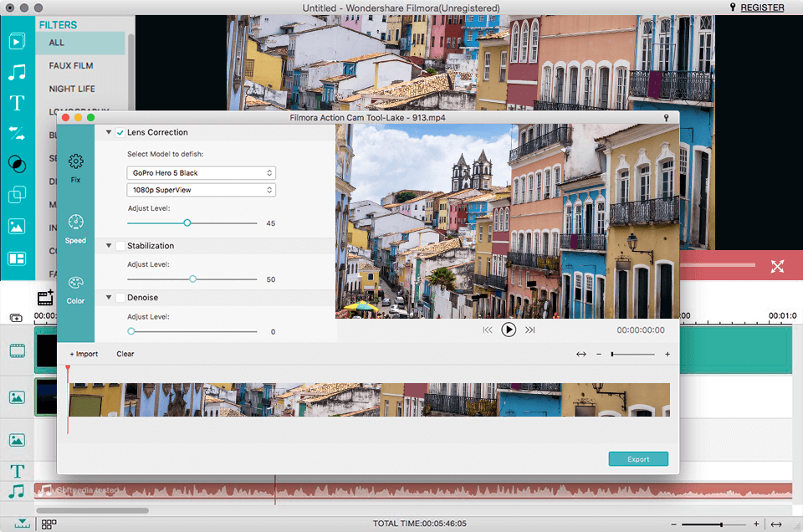Image resolution: width=803 pixels, height=532 pixels.
Task: Click the Export button
Action: [x=638, y=459]
